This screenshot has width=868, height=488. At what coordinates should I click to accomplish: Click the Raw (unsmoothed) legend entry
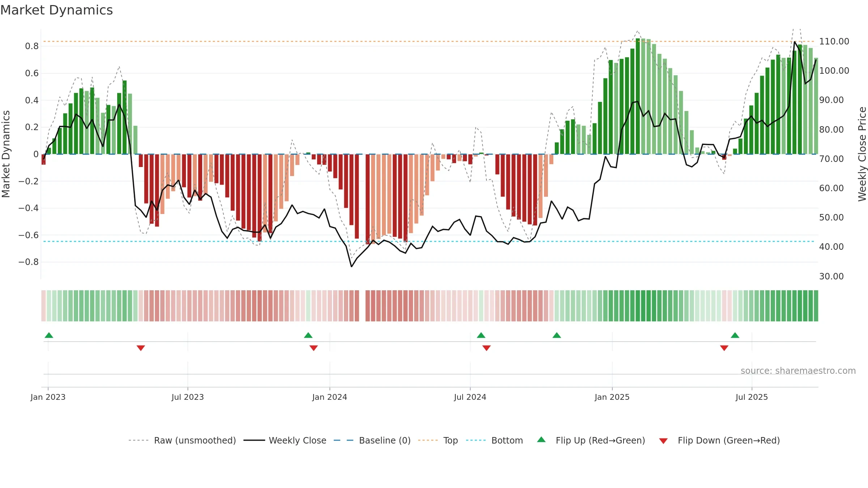pyautogui.click(x=182, y=440)
